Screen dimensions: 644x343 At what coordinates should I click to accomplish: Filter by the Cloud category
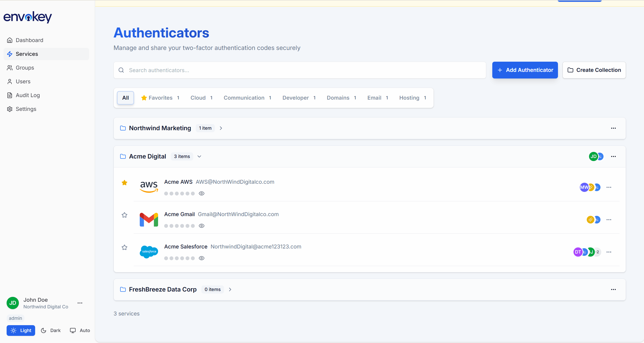coord(202,98)
